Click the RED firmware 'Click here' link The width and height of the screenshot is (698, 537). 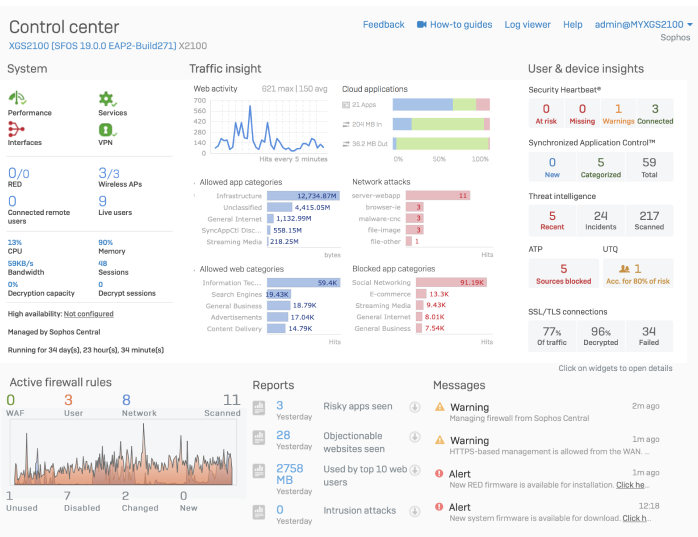point(630,485)
